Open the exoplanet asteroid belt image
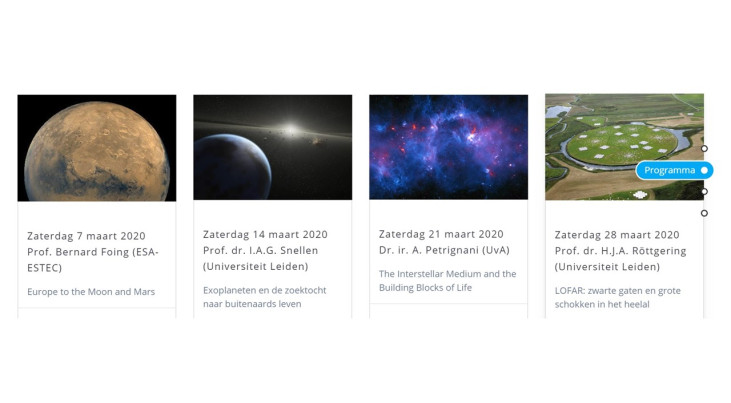This screenshot has height=403, width=731. point(273,147)
